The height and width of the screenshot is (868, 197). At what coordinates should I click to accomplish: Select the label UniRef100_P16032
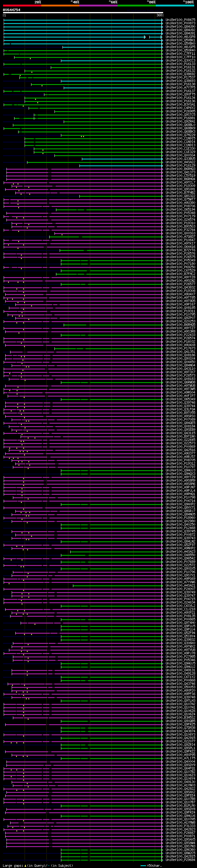(x=180, y=342)
